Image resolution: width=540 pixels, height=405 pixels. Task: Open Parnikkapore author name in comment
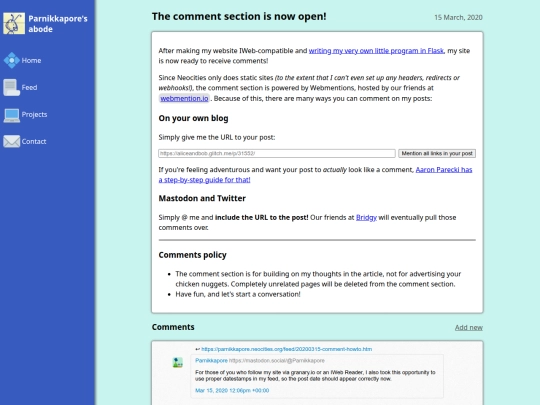[211, 360]
